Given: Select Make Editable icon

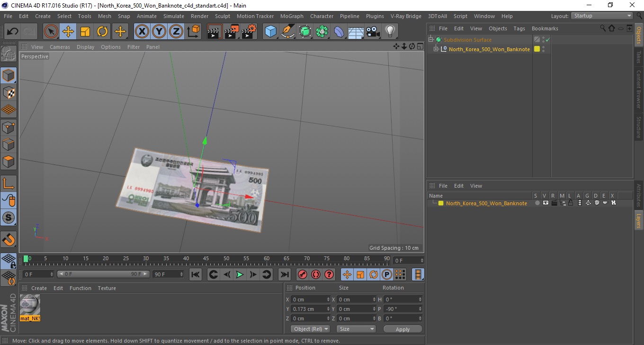Looking at the screenshot, I should [x=9, y=54].
